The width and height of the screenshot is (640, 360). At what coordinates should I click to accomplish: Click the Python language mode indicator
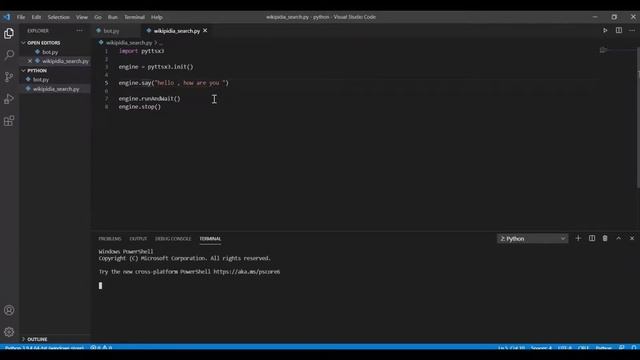(x=603, y=348)
